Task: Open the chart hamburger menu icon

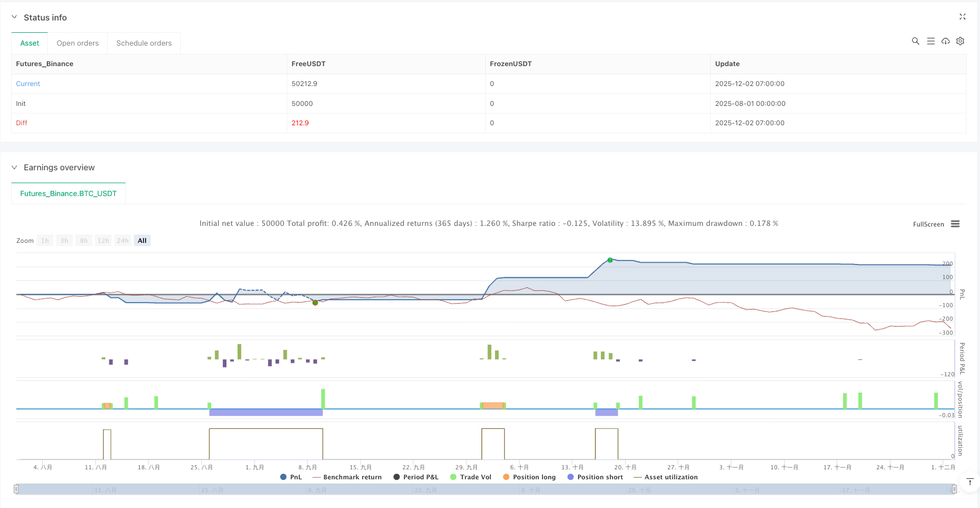Action: pos(955,224)
